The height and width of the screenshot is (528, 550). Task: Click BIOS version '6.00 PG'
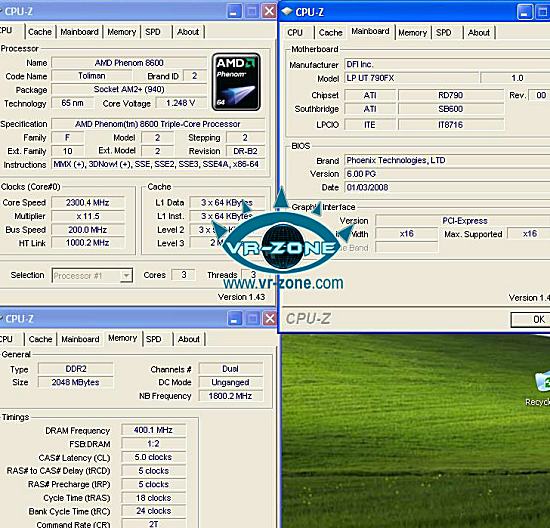pyautogui.click(x=447, y=174)
